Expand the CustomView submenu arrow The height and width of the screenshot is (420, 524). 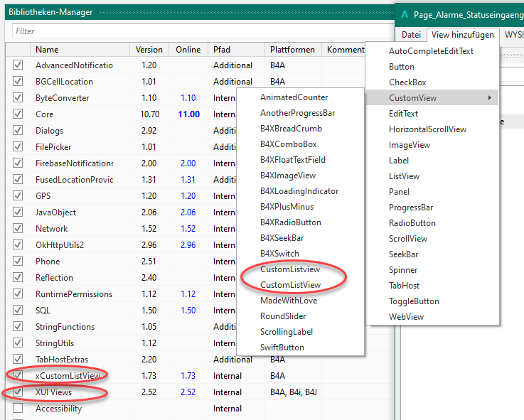coord(489,98)
